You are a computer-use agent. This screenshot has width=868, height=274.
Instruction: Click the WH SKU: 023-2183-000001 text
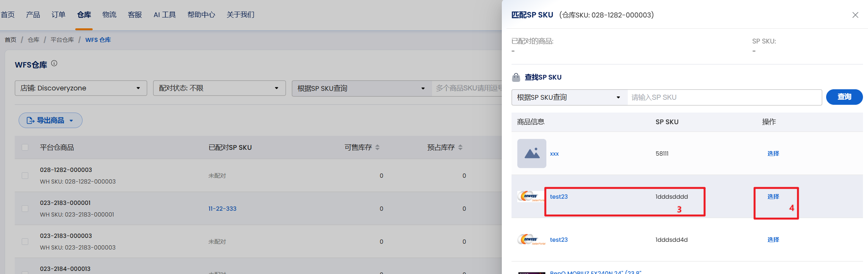point(77,215)
